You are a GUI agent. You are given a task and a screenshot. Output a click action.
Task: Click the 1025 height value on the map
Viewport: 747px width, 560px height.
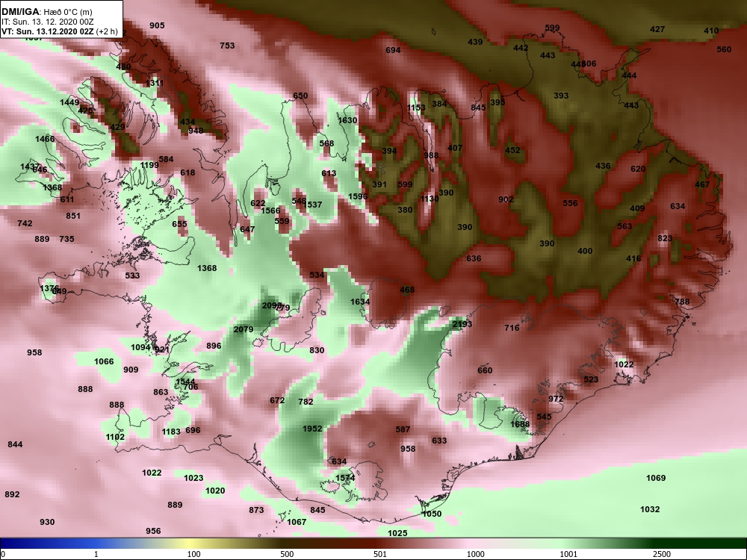pyautogui.click(x=397, y=533)
